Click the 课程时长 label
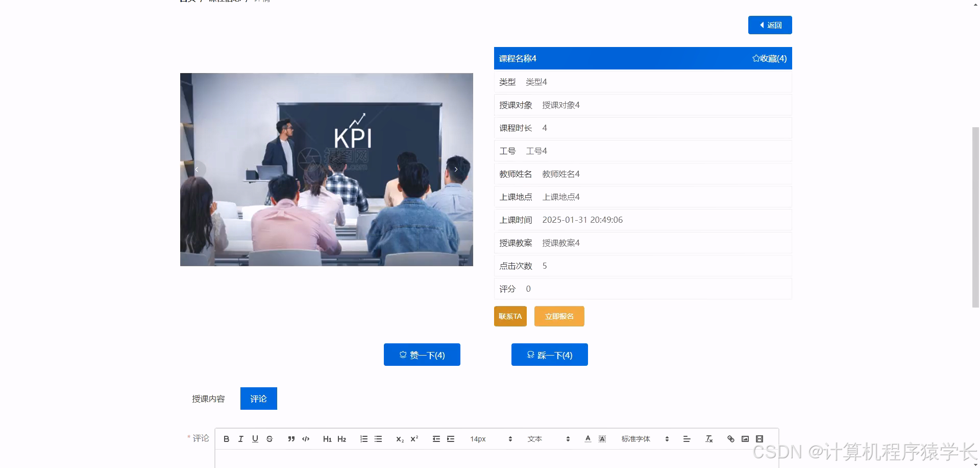The width and height of the screenshot is (980, 468). [x=516, y=128]
